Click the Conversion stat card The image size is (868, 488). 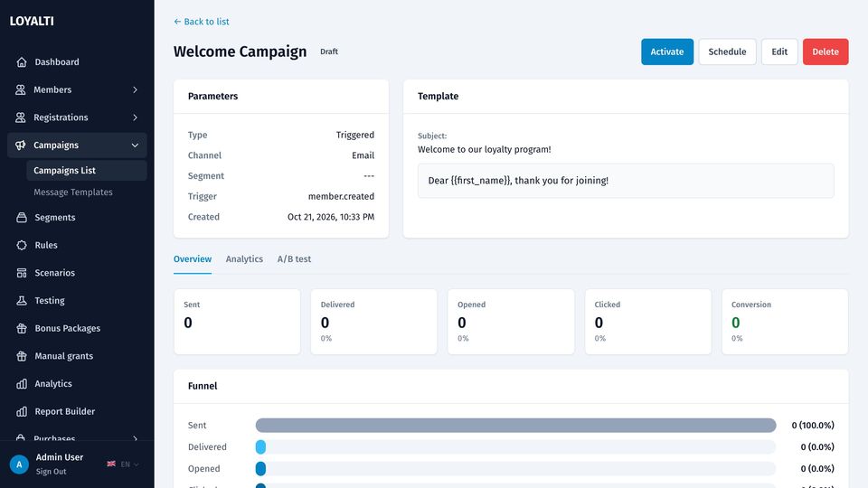click(x=785, y=322)
